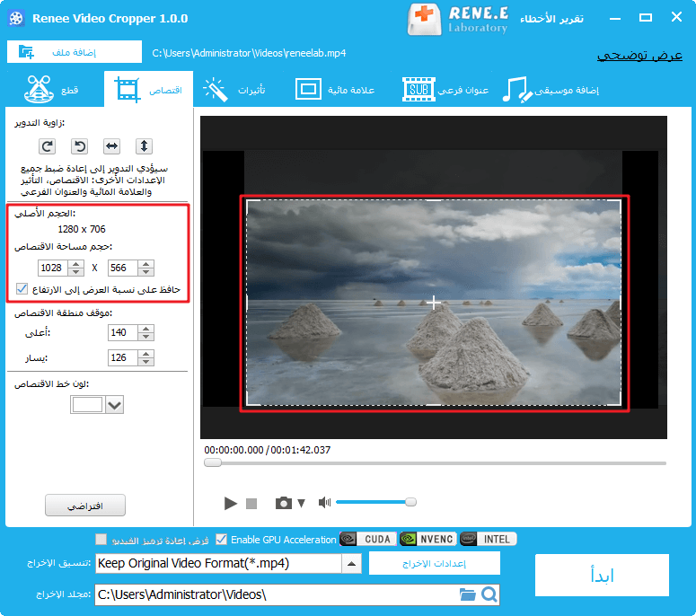Click the Add File (إضافة ملف) button
This screenshot has height=616, width=696.
[x=75, y=52]
